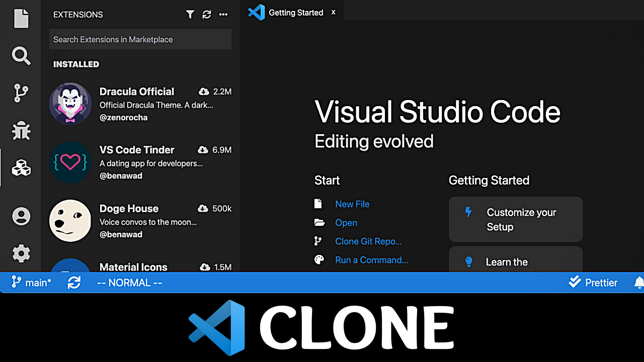The width and height of the screenshot is (644, 362).
Task: Click the Run a Command... link
Action: tap(372, 260)
